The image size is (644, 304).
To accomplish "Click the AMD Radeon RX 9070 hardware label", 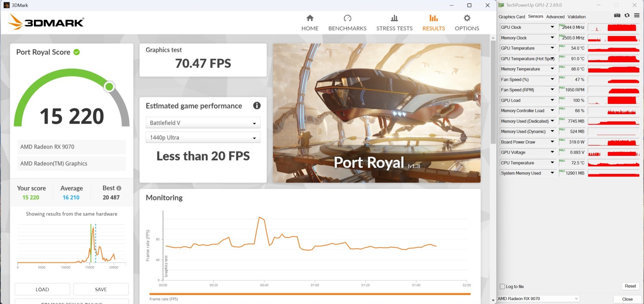I will 72,147.
